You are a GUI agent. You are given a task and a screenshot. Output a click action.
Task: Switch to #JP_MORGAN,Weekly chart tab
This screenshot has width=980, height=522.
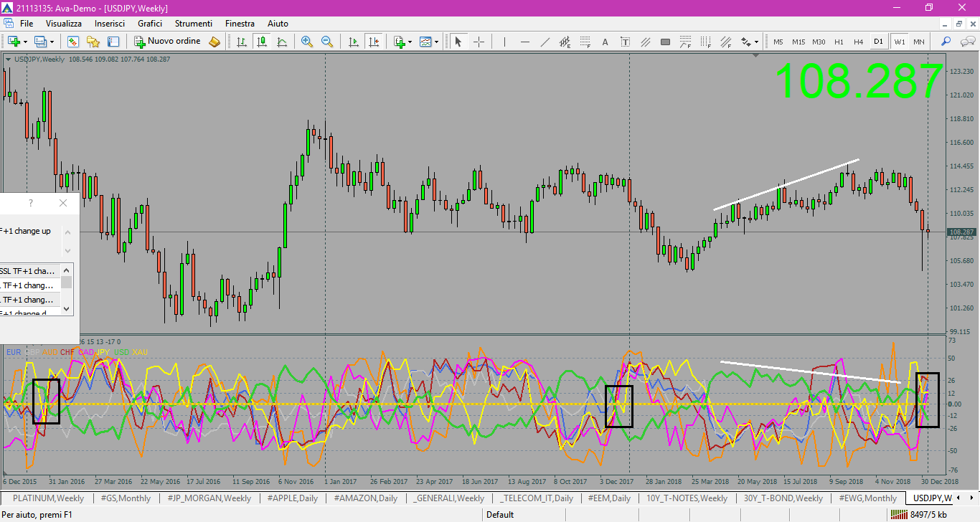tap(209, 498)
